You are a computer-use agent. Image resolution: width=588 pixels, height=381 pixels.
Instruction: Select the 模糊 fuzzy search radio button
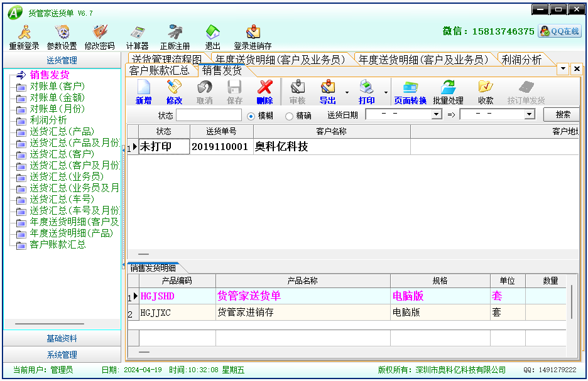point(251,115)
